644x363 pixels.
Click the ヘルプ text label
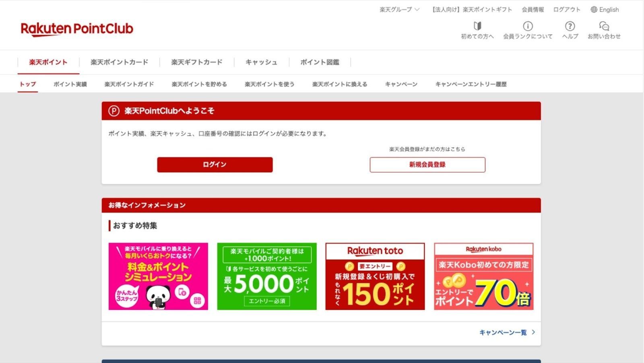570,36
